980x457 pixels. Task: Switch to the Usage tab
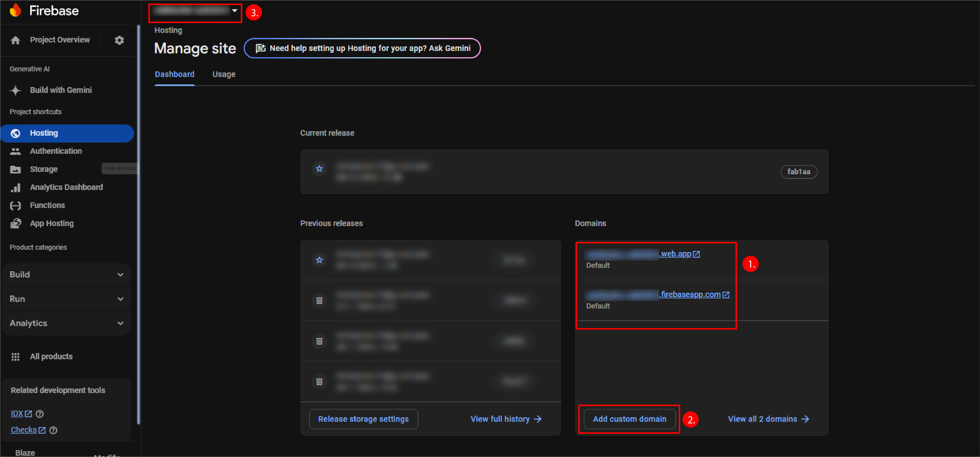[x=224, y=74]
